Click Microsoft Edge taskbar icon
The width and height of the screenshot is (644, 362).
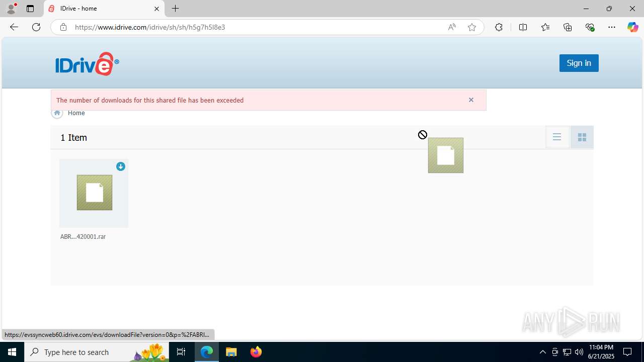tap(207, 352)
